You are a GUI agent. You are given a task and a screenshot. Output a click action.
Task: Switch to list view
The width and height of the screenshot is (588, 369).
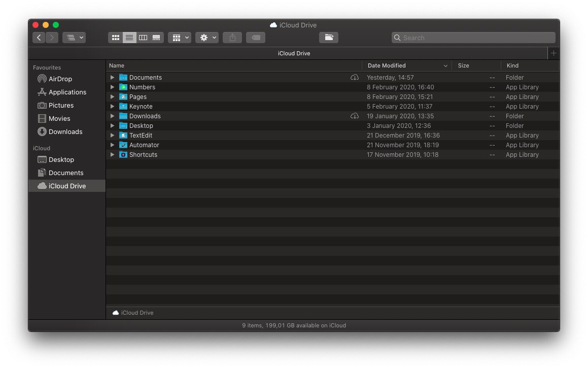[x=129, y=38]
